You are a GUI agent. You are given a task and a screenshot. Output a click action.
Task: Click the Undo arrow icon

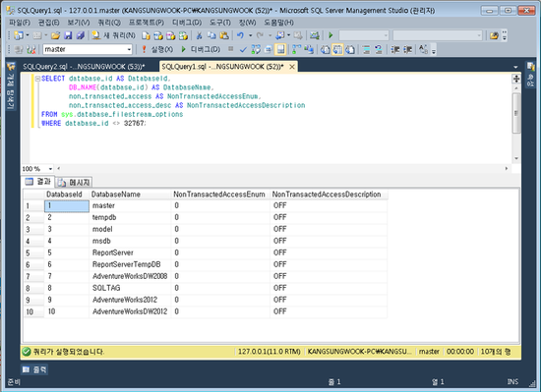point(240,35)
